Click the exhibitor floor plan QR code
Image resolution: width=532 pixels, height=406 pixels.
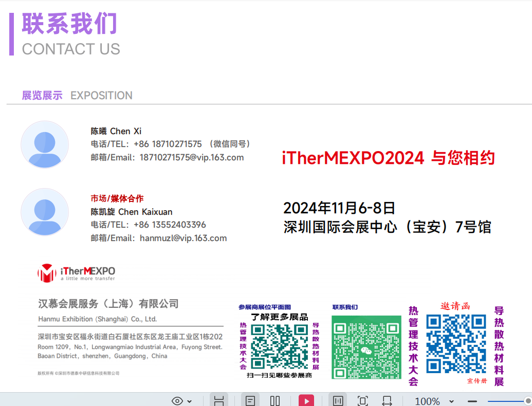click(x=279, y=346)
